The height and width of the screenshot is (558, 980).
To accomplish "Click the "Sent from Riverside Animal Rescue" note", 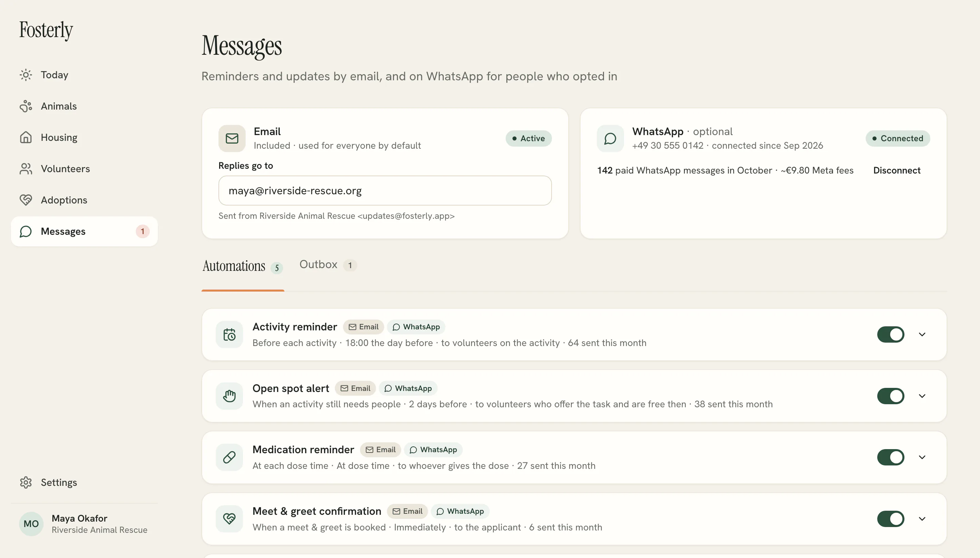I will click(337, 216).
